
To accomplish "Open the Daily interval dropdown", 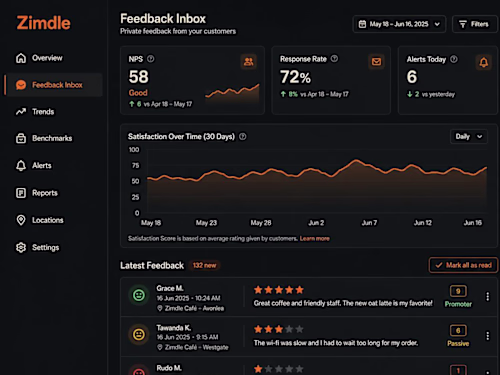I will (469, 137).
